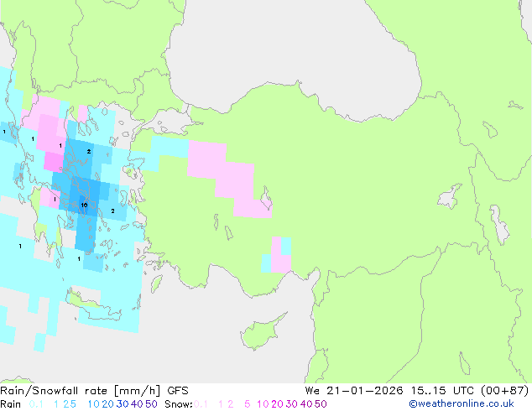Select rain legend value 40
Screen dimensions: 532x411
pyautogui.click(x=137, y=404)
